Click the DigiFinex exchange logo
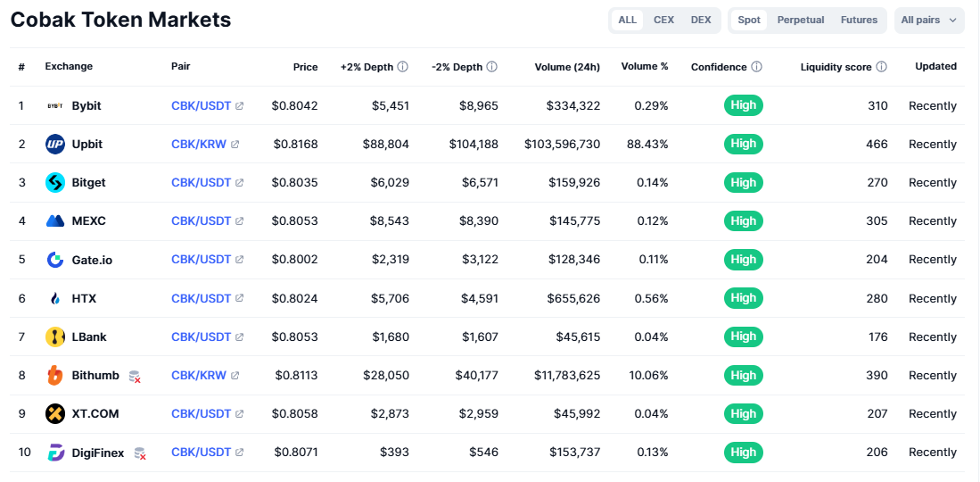Viewport: 980px width, 482px height. tap(55, 453)
